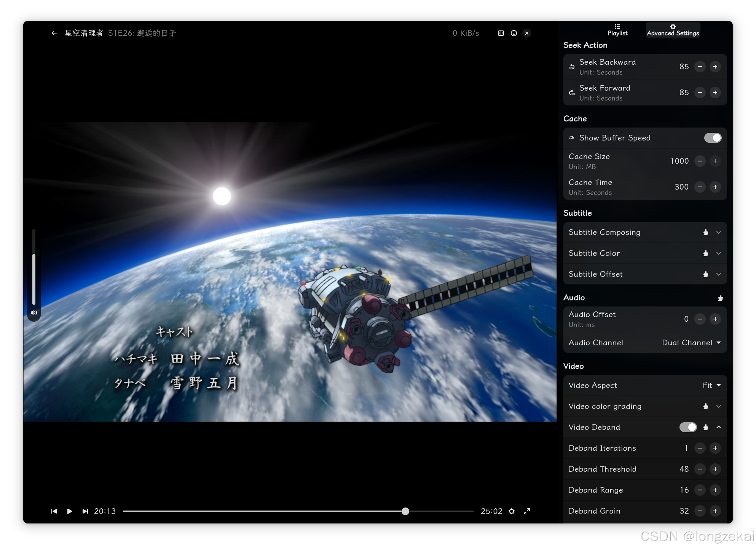The height and width of the screenshot is (549, 756).
Task: Switch to the Playlist tab
Action: [x=617, y=30]
